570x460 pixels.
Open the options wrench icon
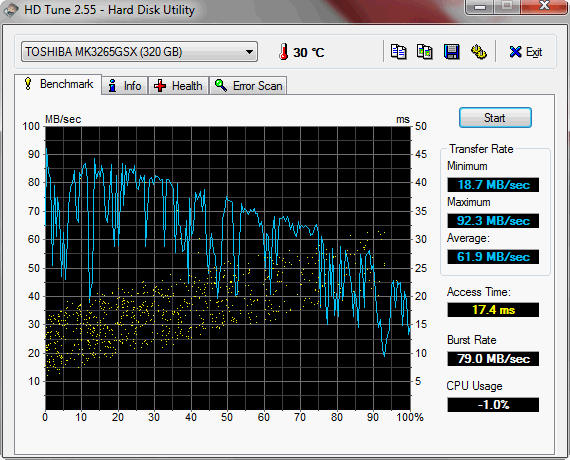coord(479,52)
